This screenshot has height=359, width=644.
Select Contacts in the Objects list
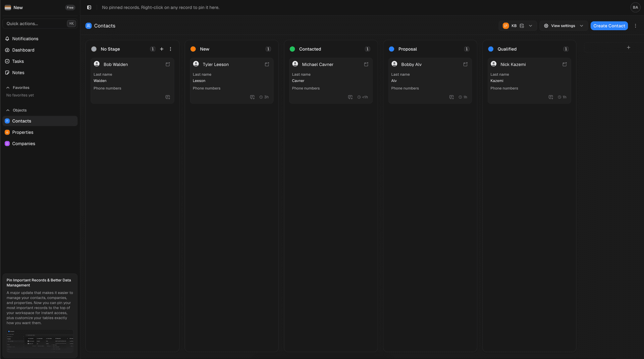click(x=21, y=121)
